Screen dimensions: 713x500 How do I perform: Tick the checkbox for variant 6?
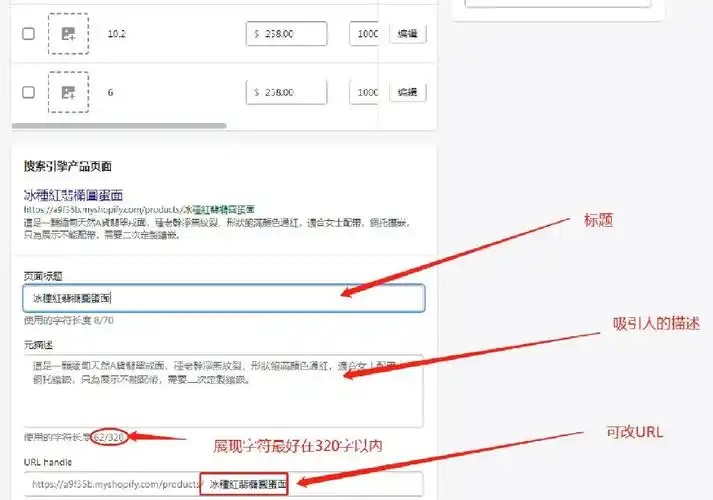(x=28, y=92)
